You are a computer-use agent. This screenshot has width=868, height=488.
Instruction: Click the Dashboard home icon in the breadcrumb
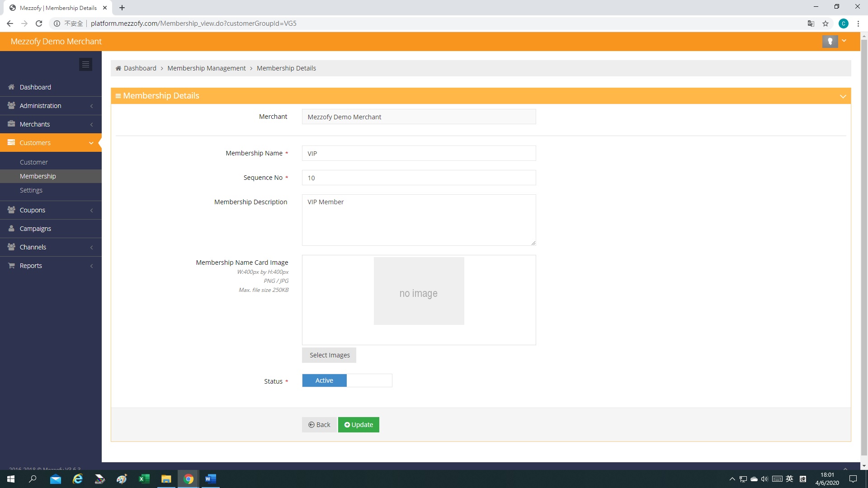tap(118, 68)
